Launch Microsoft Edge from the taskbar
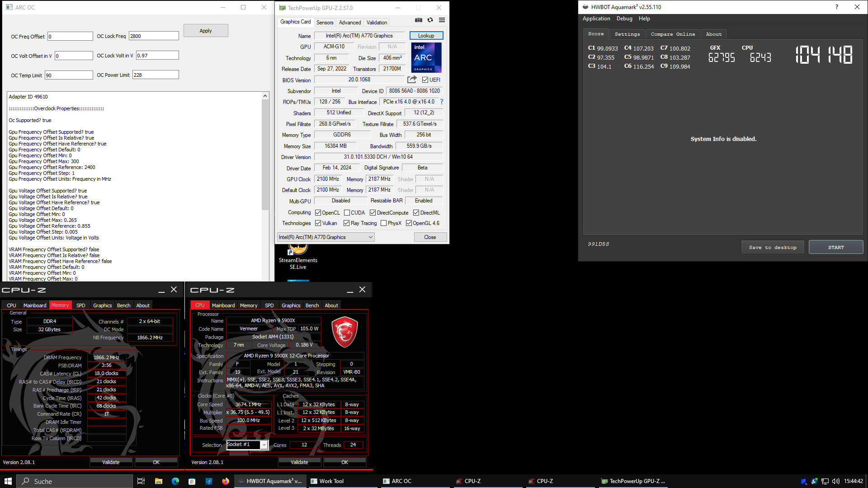Viewport: 868px width, 488px height. (x=175, y=481)
